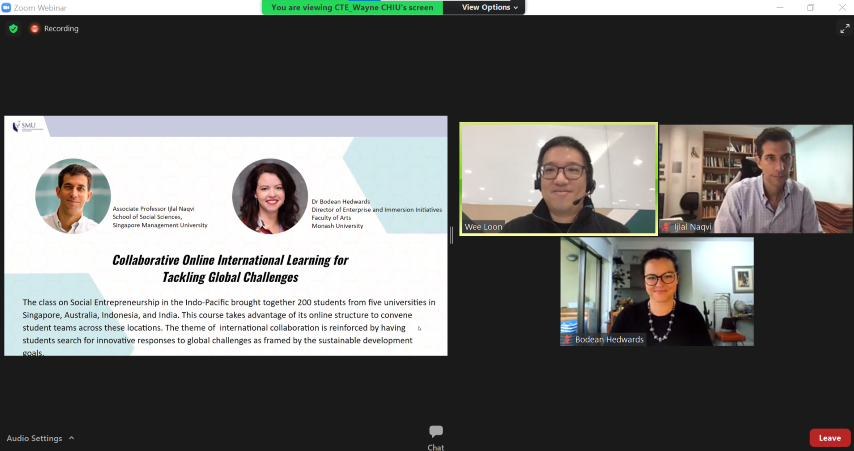Leave the webinar with the red button

pos(829,438)
